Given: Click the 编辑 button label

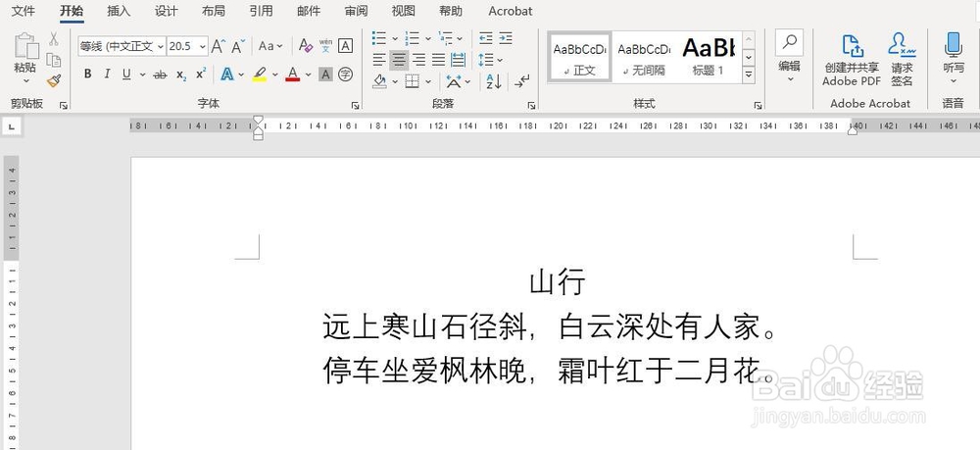Looking at the screenshot, I should [789, 66].
